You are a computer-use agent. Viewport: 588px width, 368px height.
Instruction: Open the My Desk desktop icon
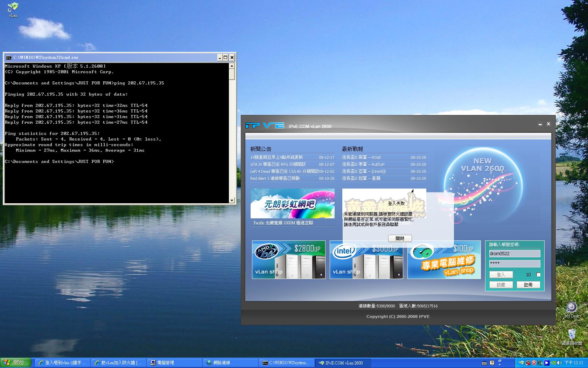572,307
